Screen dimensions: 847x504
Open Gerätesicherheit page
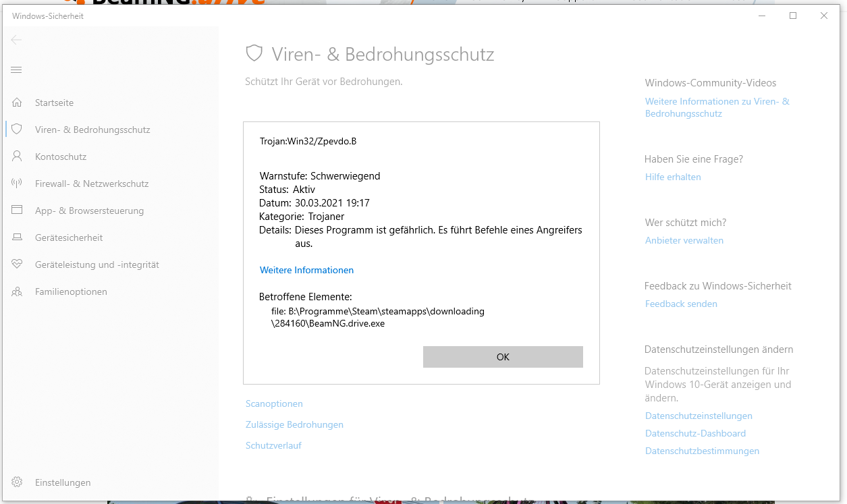69,237
